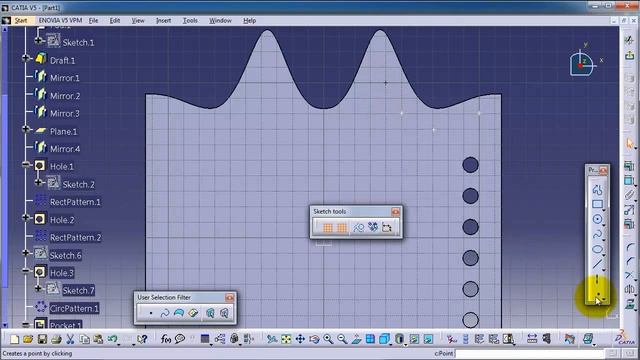Open the Rectangle tool dropdown arrow
Viewport: 640px width, 360px height.
click(x=604, y=209)
